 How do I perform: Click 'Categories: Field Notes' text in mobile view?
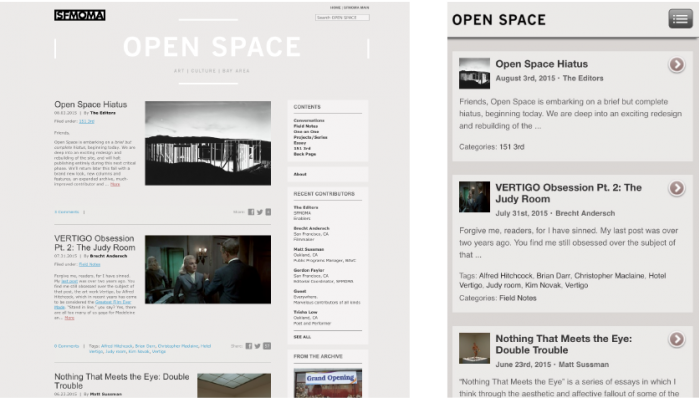pyautogui.click(x=498, y=298)
